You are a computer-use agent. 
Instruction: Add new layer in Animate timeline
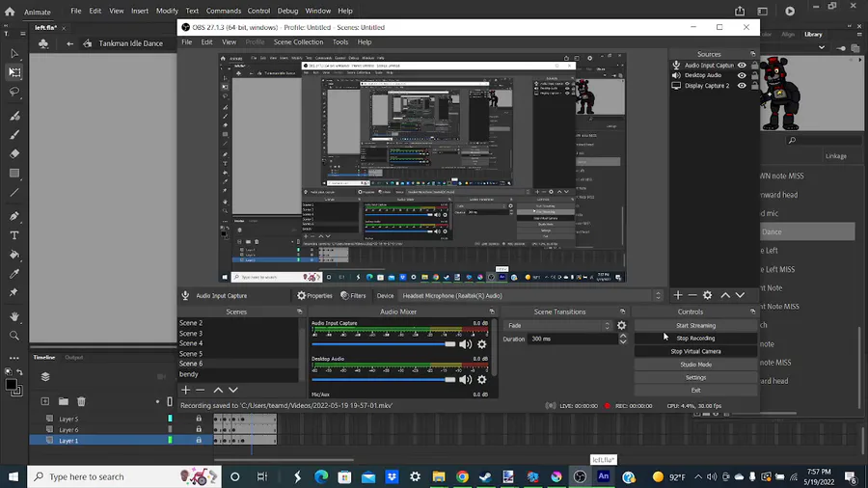coord(44,401)
